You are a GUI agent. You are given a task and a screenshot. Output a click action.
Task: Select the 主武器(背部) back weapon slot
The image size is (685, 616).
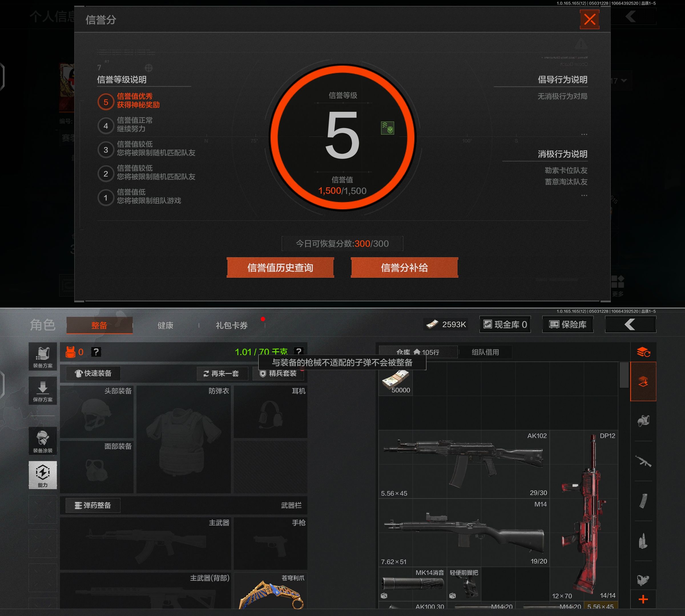tap(146, 591)
